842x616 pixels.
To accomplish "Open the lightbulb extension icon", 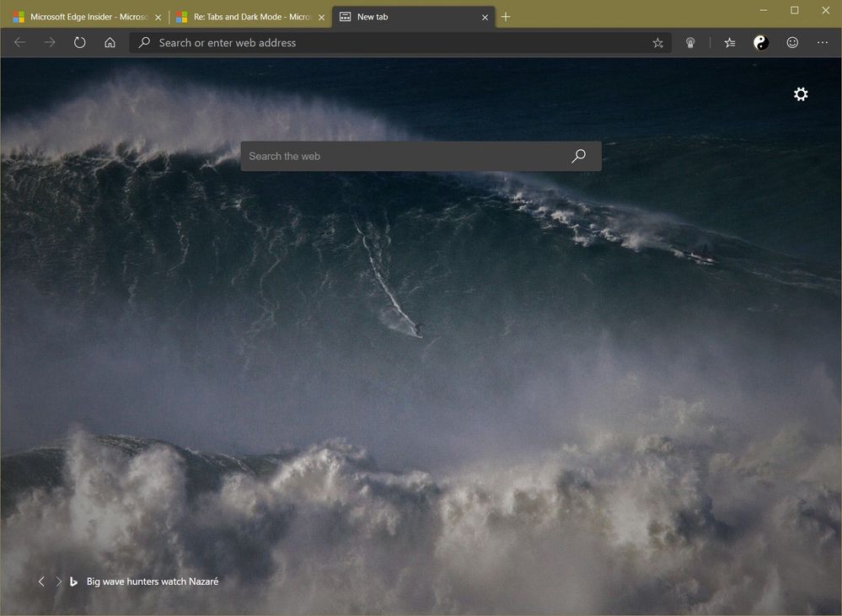I will click(690, 43).
